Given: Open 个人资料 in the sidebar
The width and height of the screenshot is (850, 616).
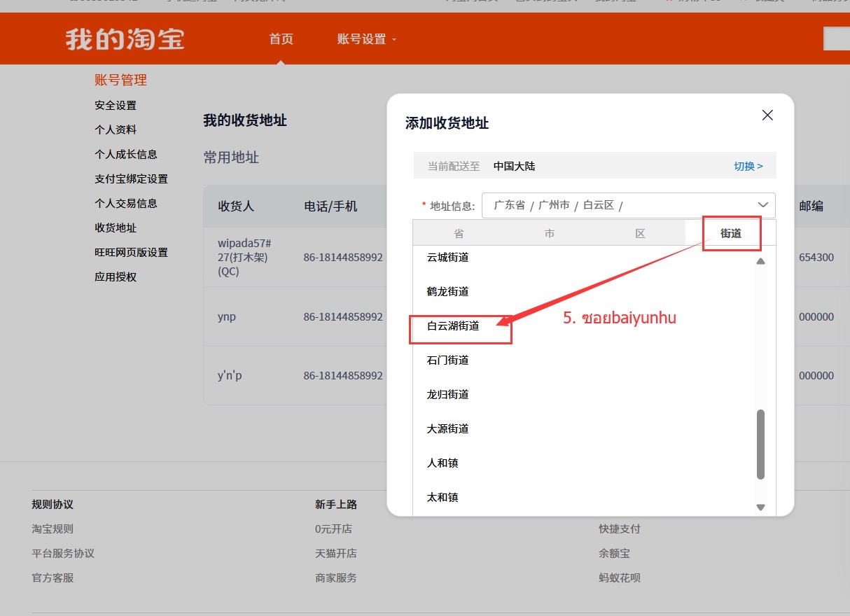Looking at the screenshot, I should [x=116, y=130].
